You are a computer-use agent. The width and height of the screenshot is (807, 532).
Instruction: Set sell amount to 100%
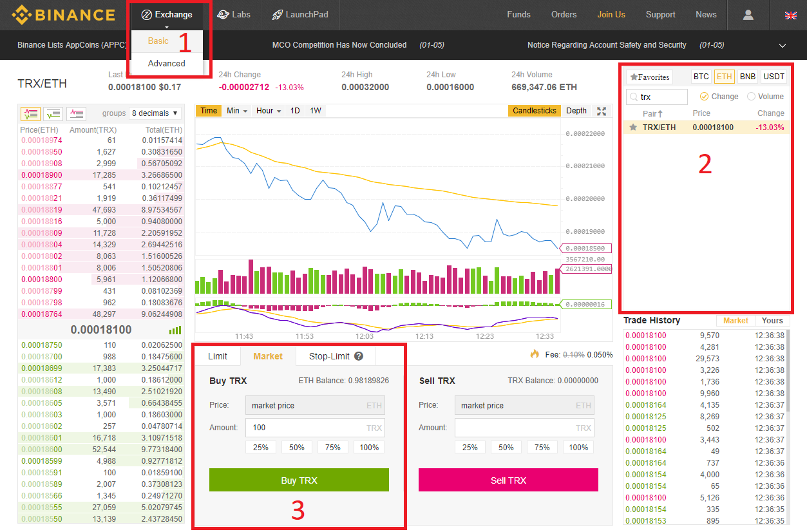[x=578, y=447]
